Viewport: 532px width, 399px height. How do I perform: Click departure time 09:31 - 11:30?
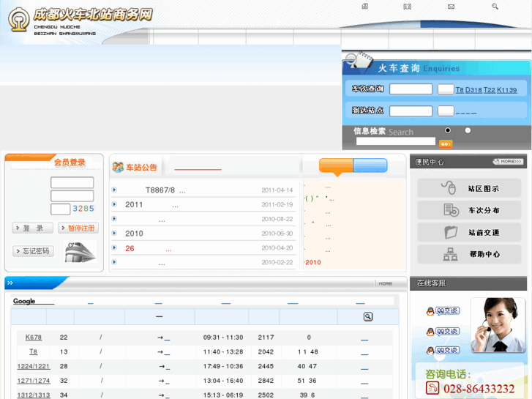click(223, 338)
